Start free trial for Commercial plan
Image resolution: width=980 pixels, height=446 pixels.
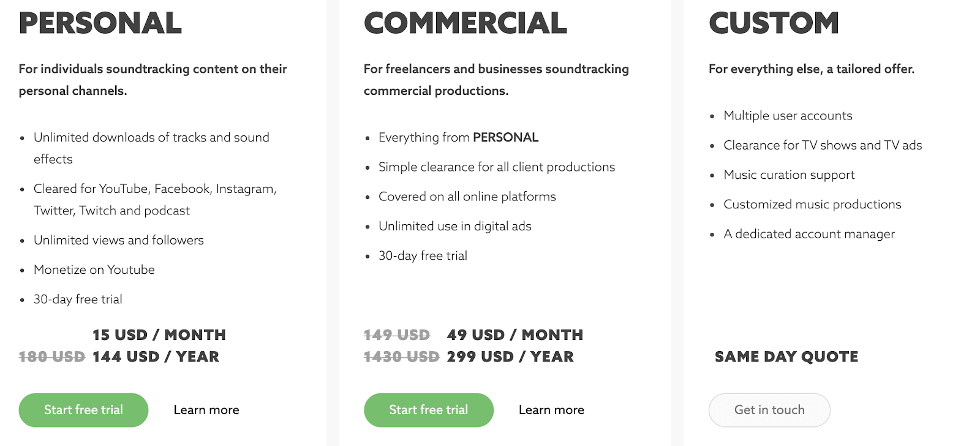coord(429,410)
